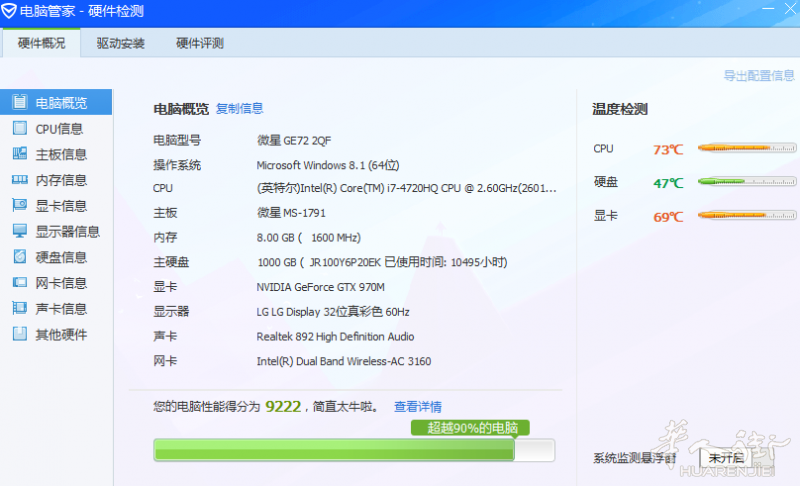Open the 硬件评测 tab
Viewport: 800px width, 486px height.
pos(200,43)
